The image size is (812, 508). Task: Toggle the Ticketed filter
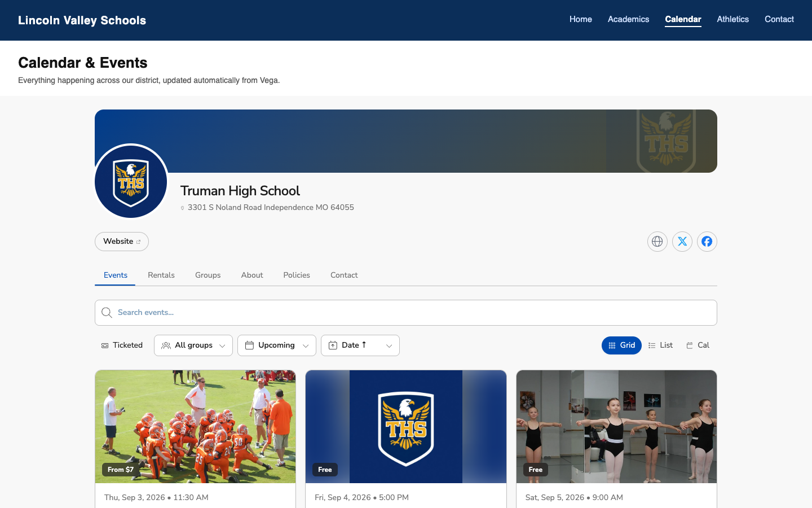(122, 345)
